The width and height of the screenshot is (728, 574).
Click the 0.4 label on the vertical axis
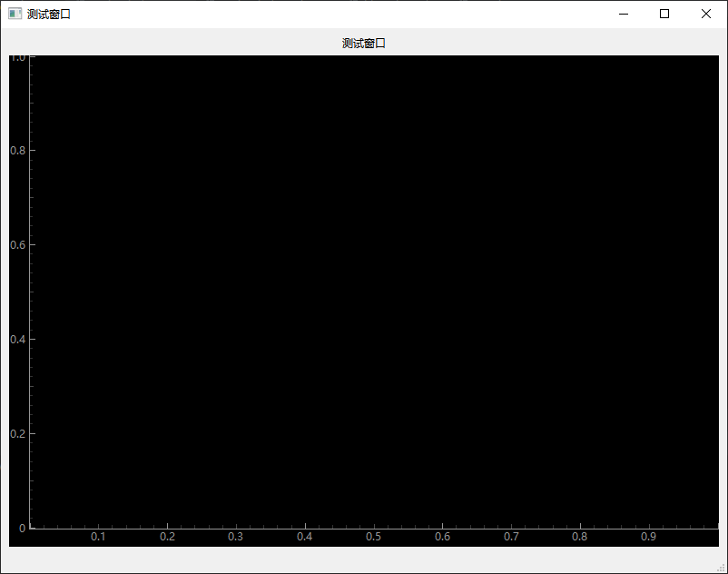(17, 340)
